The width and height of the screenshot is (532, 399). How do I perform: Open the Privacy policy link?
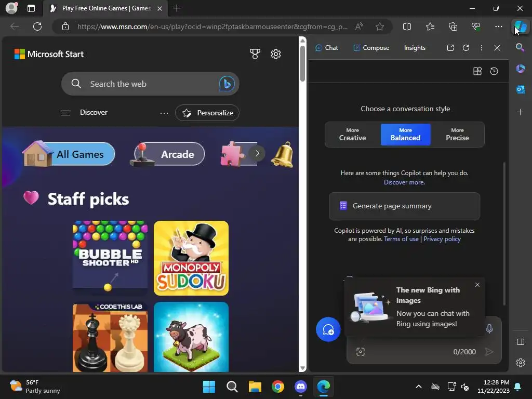coord(442,239)
